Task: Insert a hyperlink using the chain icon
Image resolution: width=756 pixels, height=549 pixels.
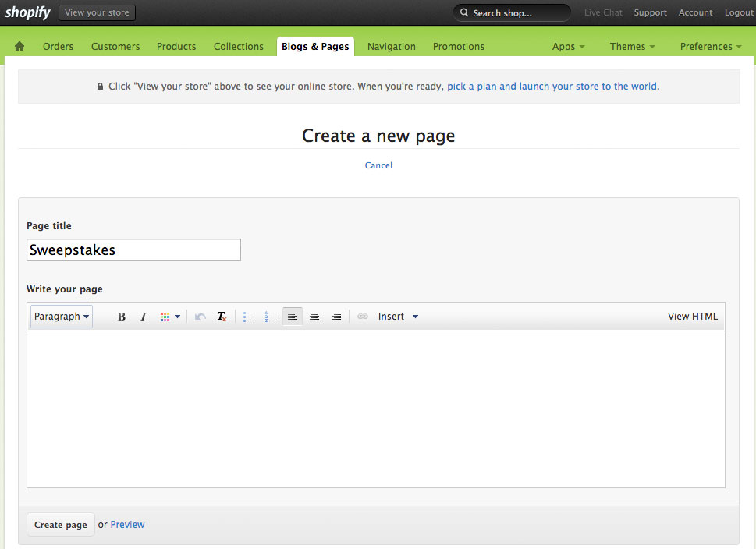Action: tap(362, 316)
